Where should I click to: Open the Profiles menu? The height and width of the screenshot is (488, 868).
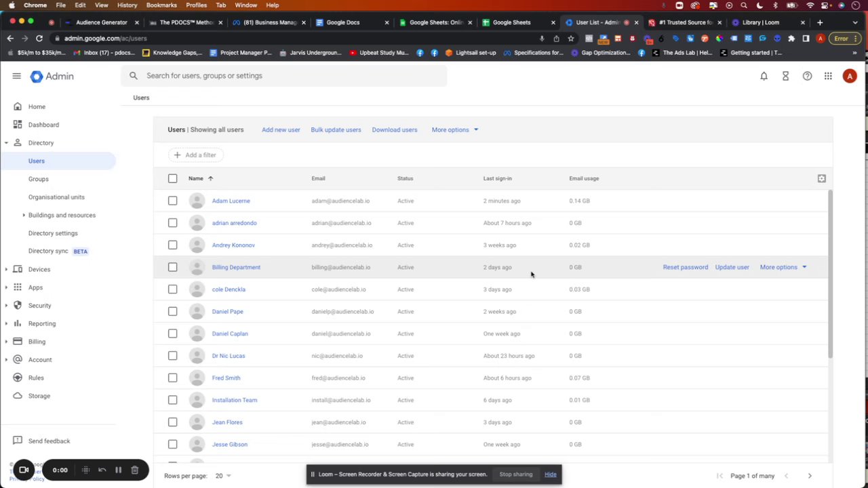pos(196,5)
